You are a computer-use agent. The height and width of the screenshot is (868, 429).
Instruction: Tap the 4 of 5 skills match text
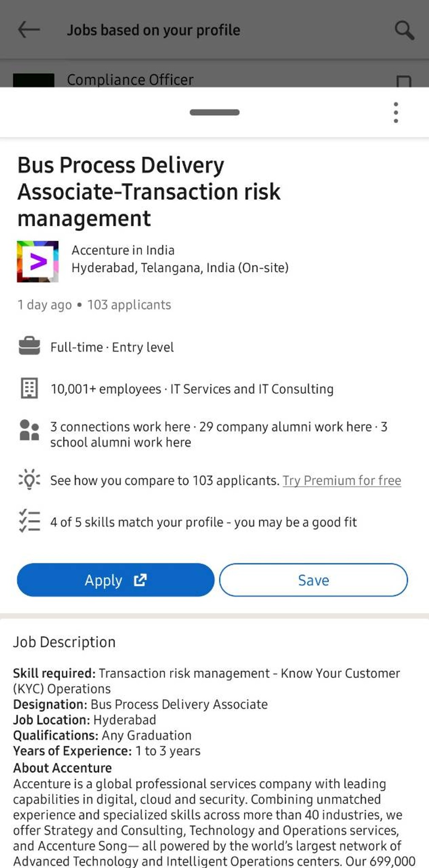pyautogui.click(x=203, y=522)
